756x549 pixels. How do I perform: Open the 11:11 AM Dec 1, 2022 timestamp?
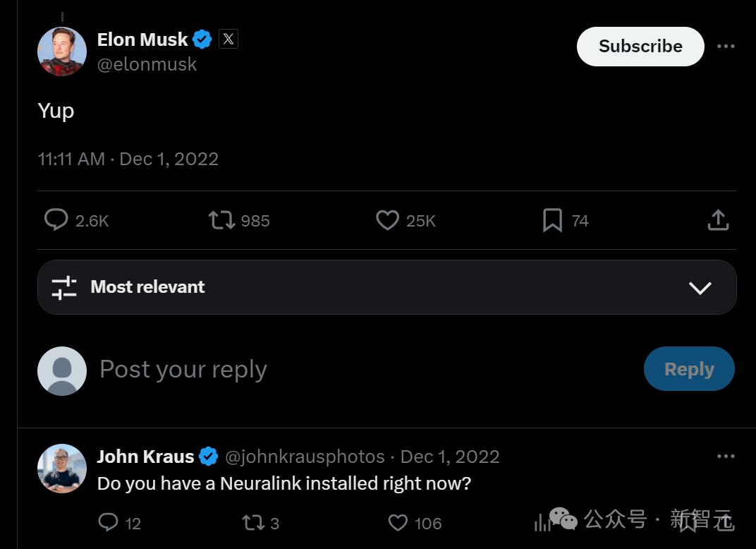click(x=128, y=159)
